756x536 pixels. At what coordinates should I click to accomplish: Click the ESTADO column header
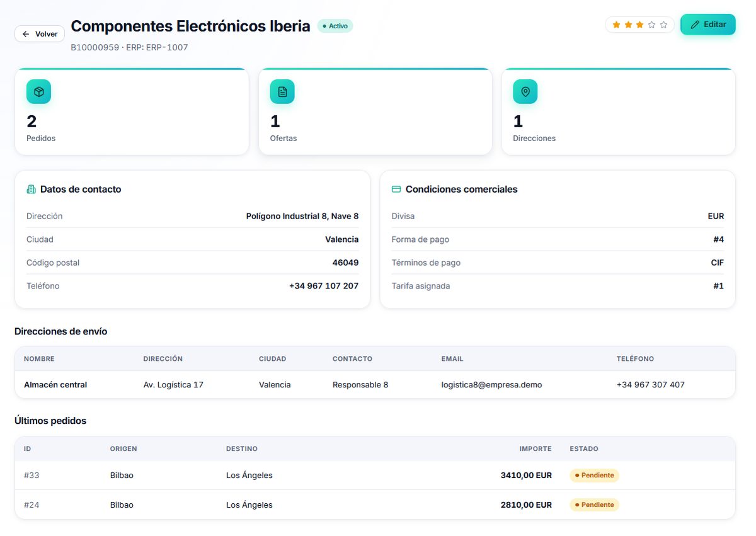584,449
